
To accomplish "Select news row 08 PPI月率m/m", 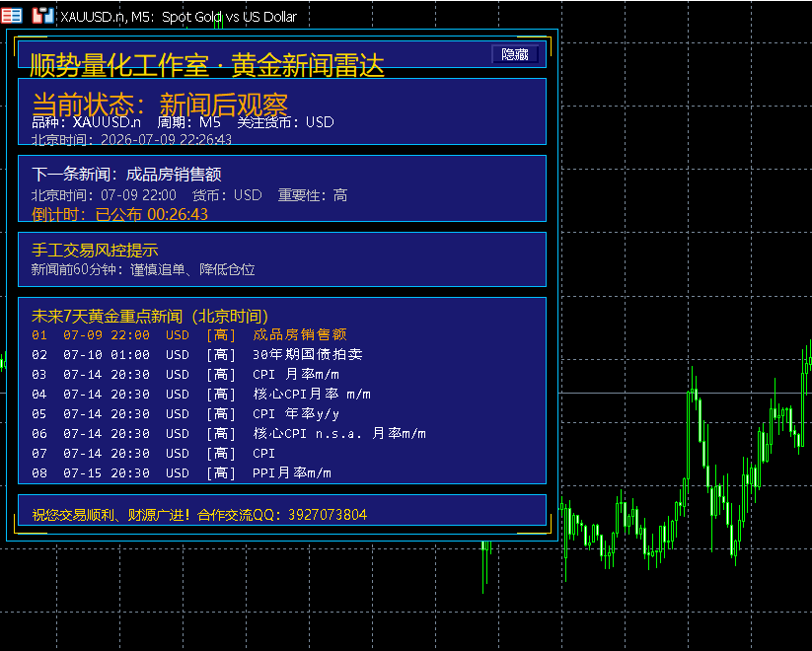I will click(182, 472).
